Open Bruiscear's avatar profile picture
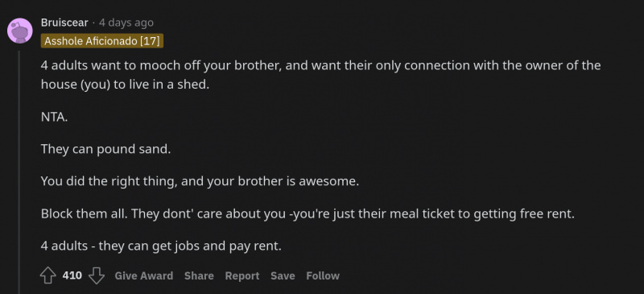Viewport: 644px width, 294px height. tap(19, 31)
